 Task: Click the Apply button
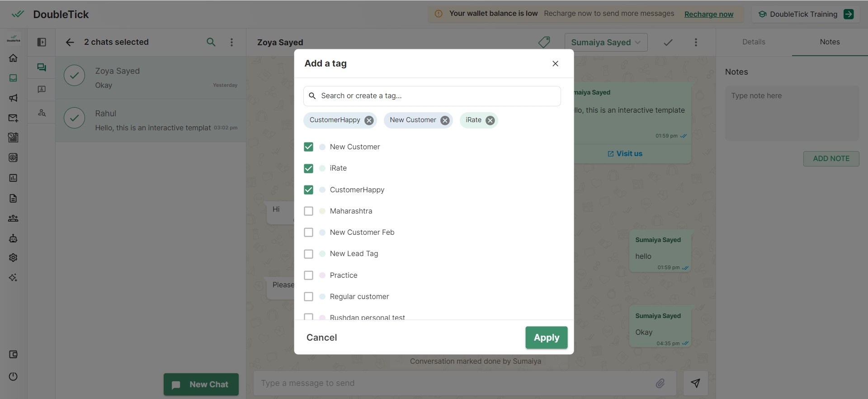[x=546, y=337]
